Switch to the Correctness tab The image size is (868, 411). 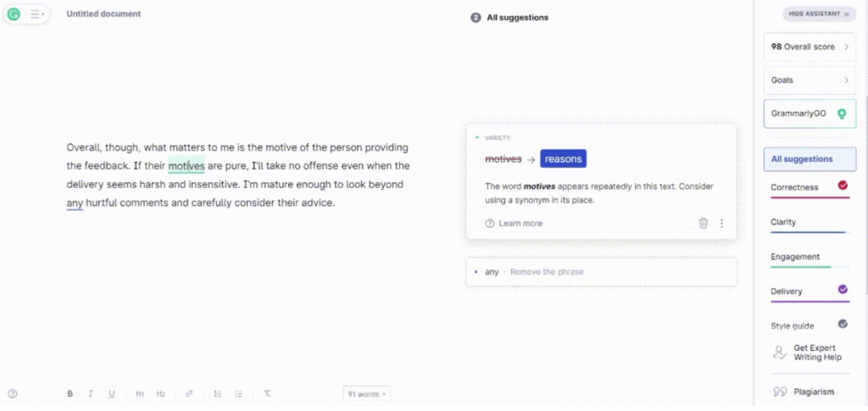coord(810,187)
